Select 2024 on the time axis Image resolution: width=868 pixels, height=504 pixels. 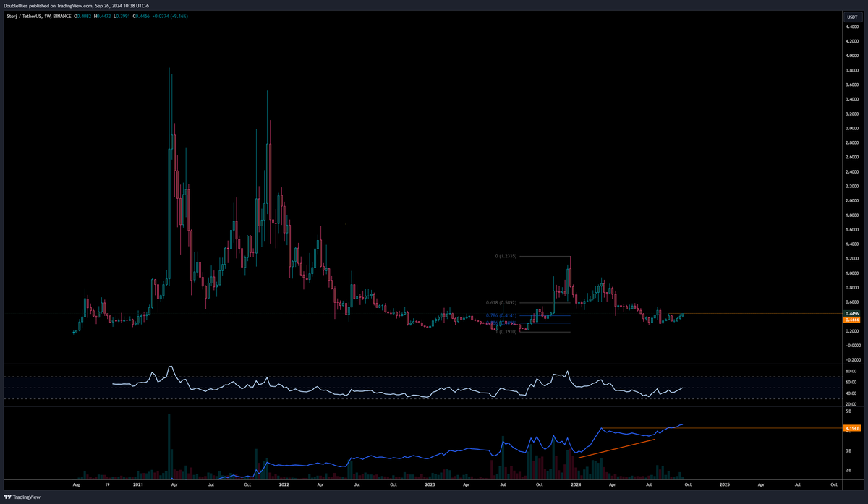tap(576, 484)
